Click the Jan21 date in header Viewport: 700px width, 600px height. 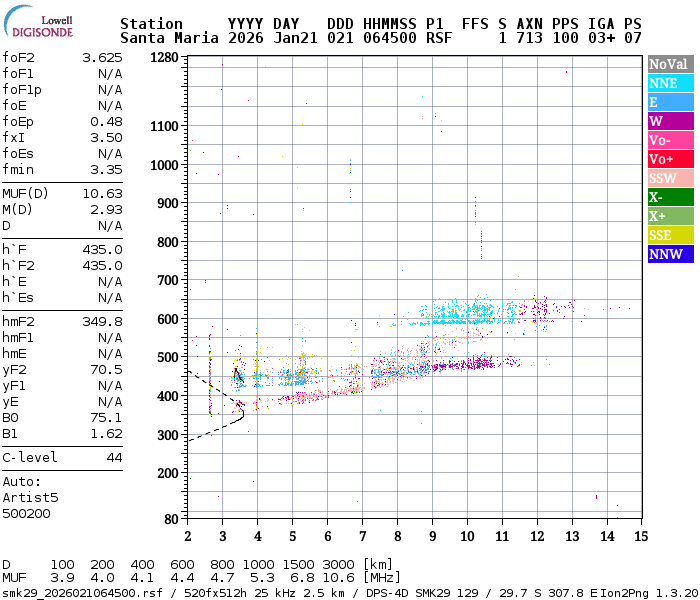tap(295, 38)
